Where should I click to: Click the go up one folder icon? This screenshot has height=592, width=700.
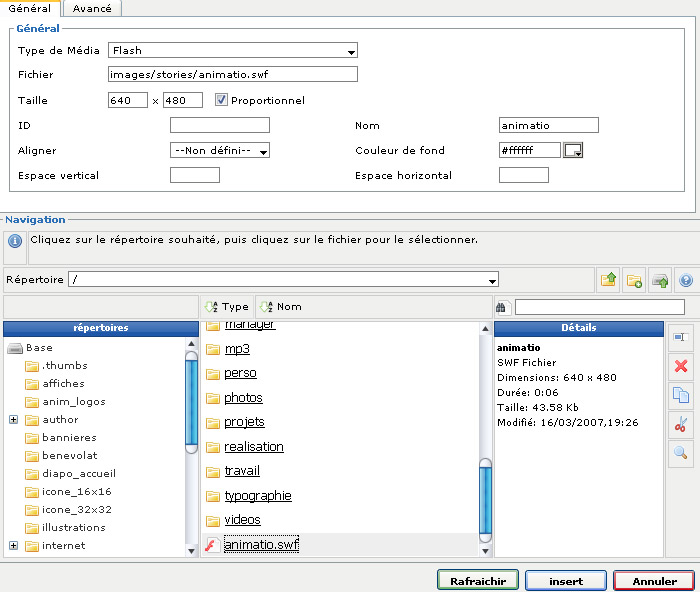pyautogui.click(x=608, y=281)
